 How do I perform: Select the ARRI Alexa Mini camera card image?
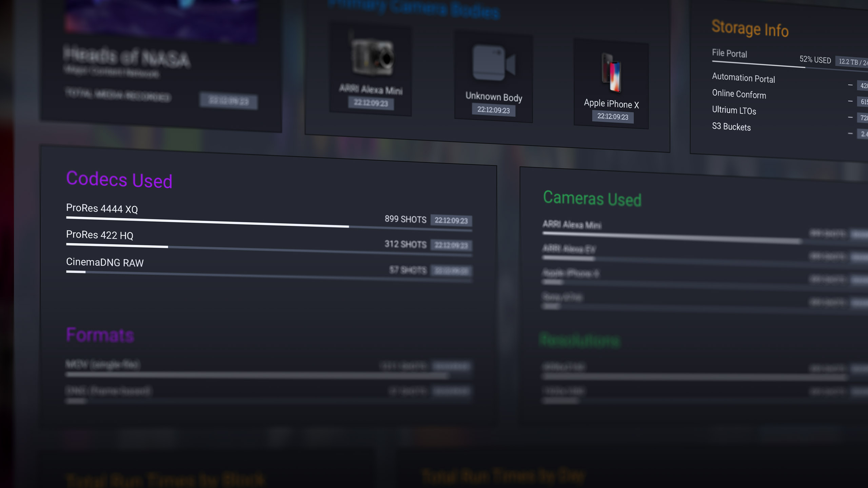point(373,57)
